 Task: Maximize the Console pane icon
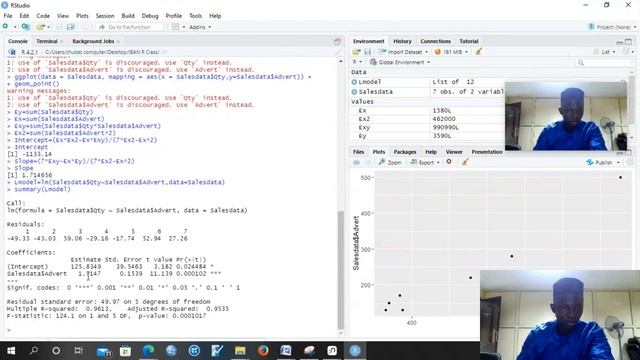click(x=337, y=41)
